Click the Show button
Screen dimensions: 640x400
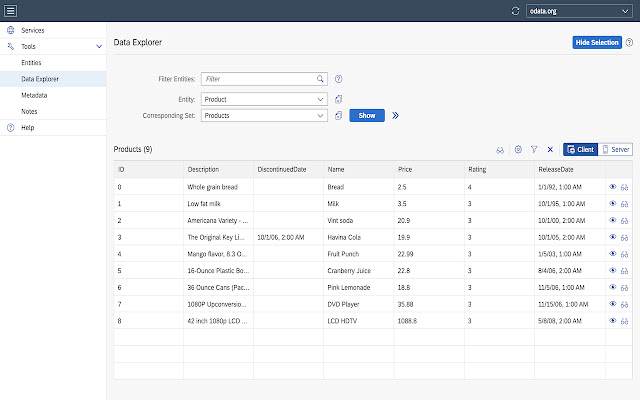pyautogui.click(x=367, y=116)
